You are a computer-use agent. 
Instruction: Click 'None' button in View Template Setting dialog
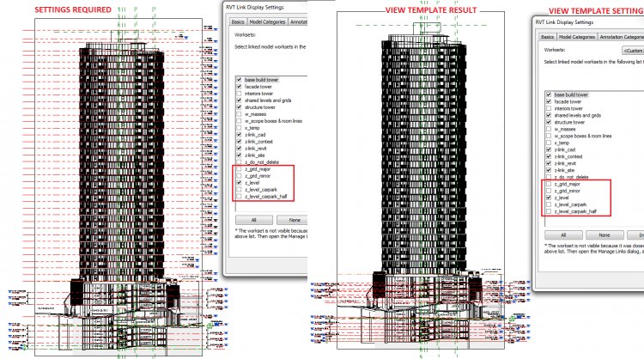click(605, 235)
